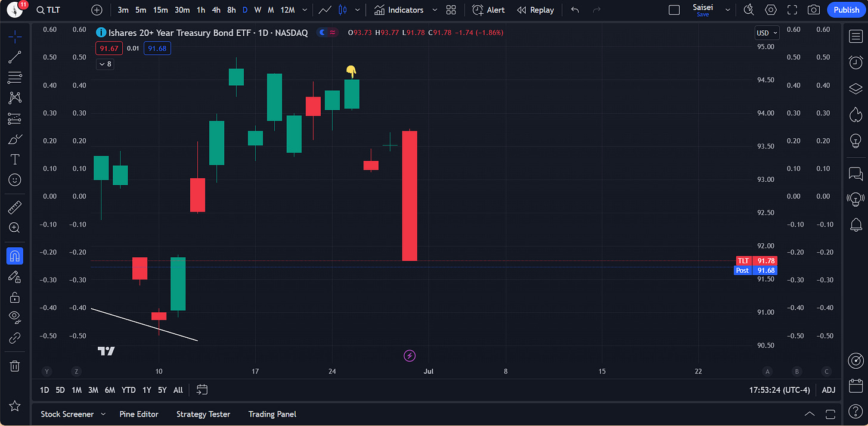
Task: Select the text annotation tool
Action: [x=15, y=159]
